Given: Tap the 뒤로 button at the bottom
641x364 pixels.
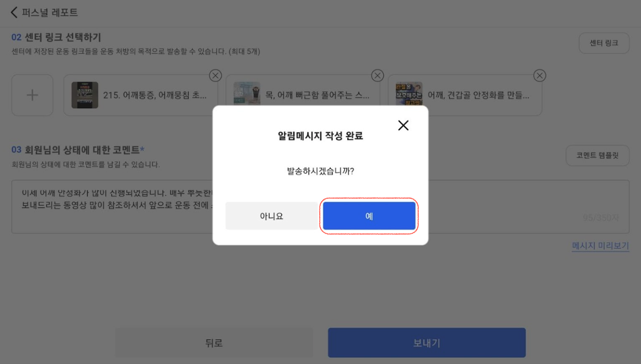Looking at the screenshot, I should click(x=214, y=343).
